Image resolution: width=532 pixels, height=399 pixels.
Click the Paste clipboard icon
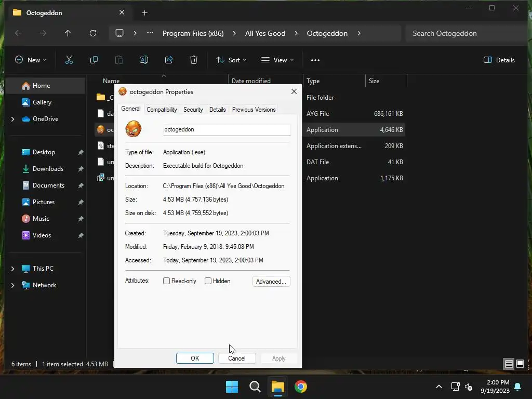[x=119, y=60]
